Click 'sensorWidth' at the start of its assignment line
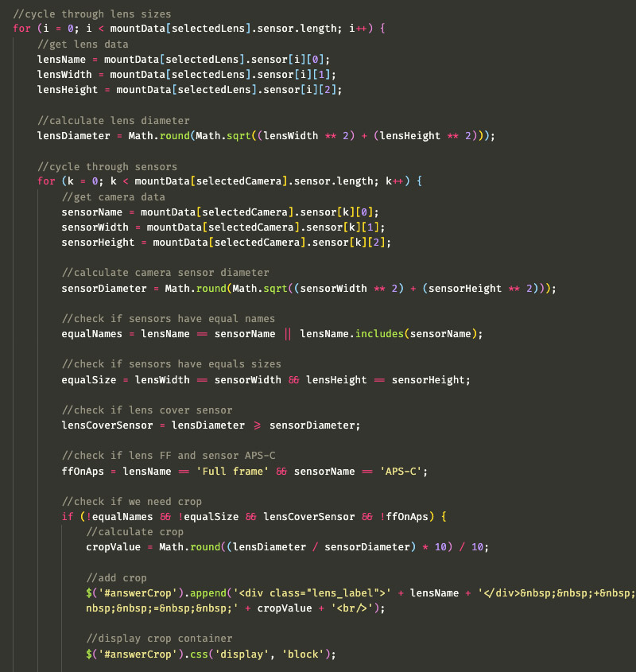Viewport: 636px width, 672px height. pyautogui.click(x=95, y=227)
